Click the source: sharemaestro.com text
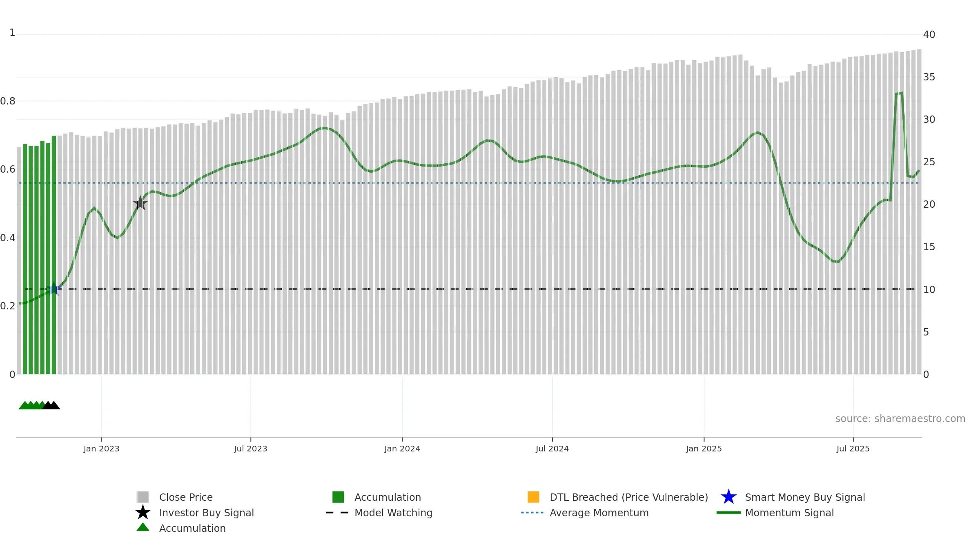980x551 pixels. click(x=900, y=419)
